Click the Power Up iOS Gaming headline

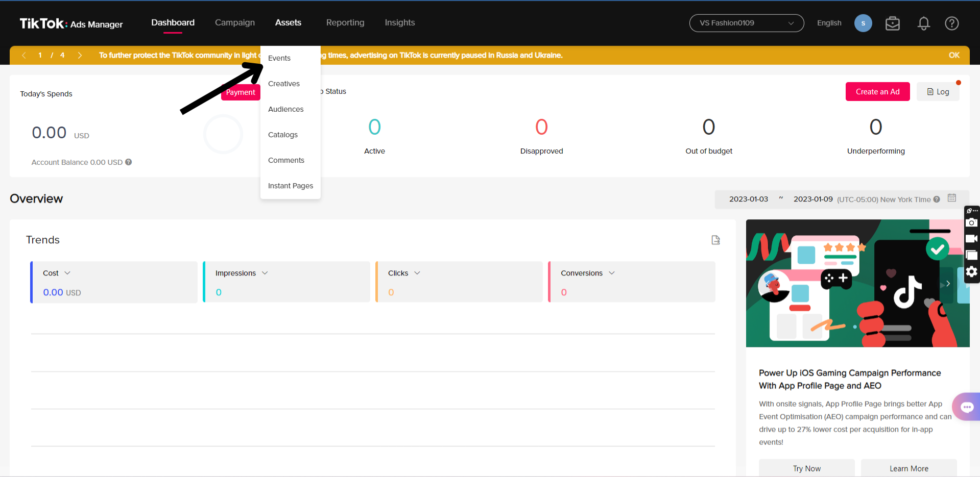pos(850,379)
